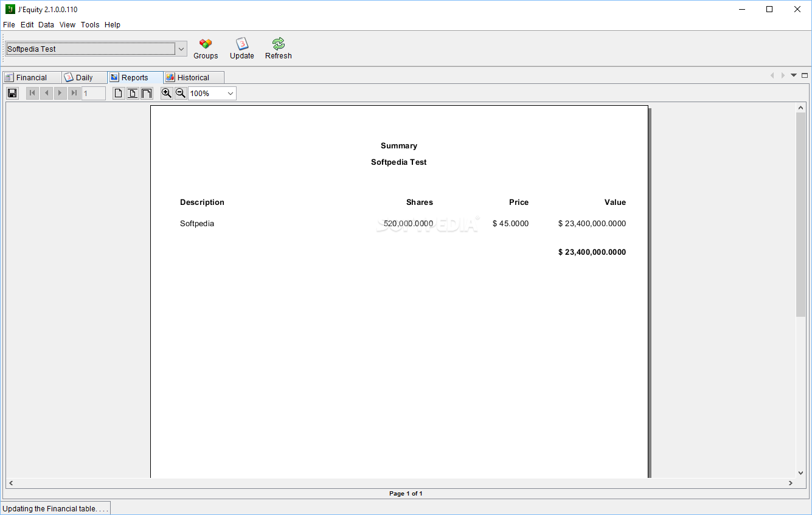
Task: Zoom in on the report
Action: point(167,93)
